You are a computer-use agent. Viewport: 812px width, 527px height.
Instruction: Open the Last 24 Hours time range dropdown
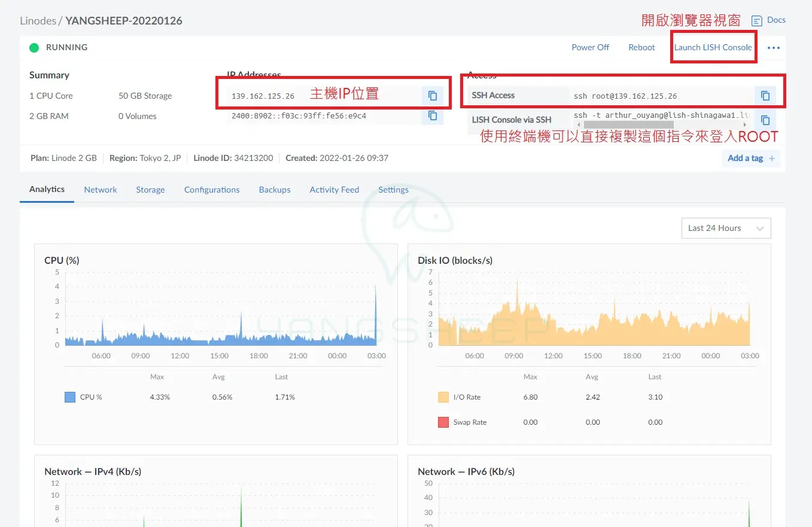726,228
